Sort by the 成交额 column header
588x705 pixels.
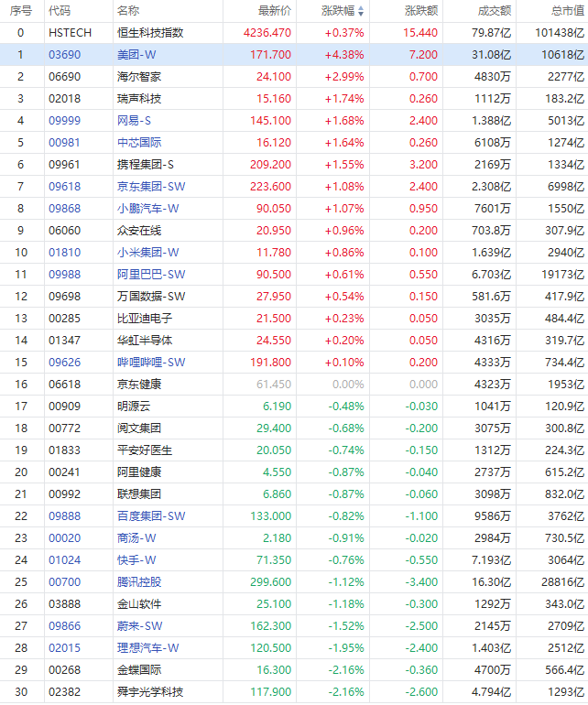[495, 11]
